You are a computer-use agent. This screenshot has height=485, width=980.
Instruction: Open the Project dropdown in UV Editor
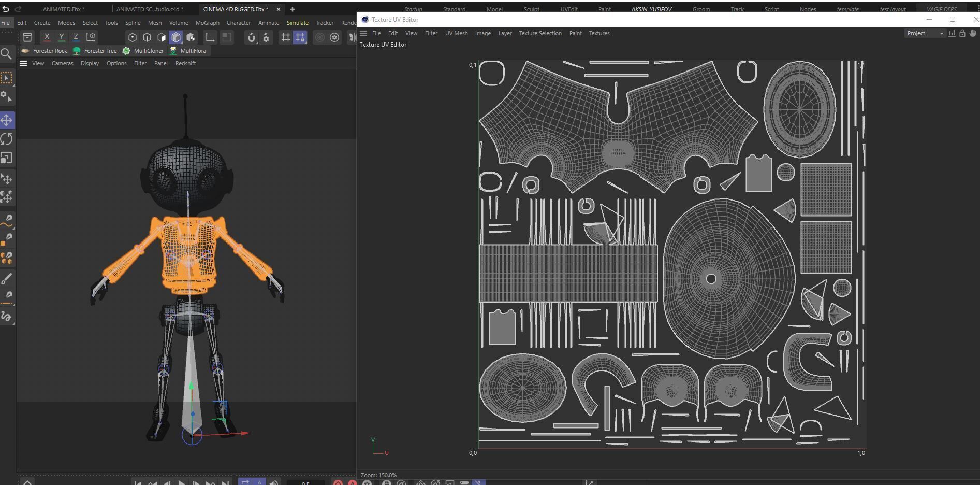925,33
